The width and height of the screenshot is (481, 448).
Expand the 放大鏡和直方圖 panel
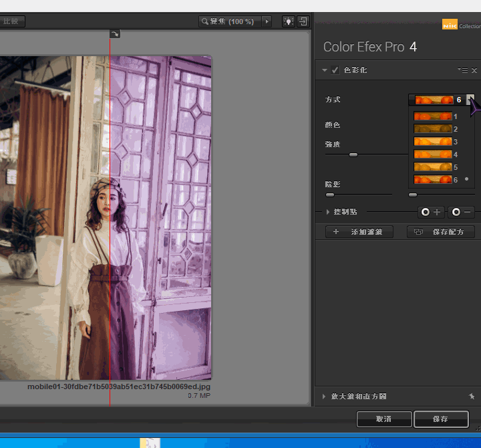pyautogui.click(x=325, y=397)
